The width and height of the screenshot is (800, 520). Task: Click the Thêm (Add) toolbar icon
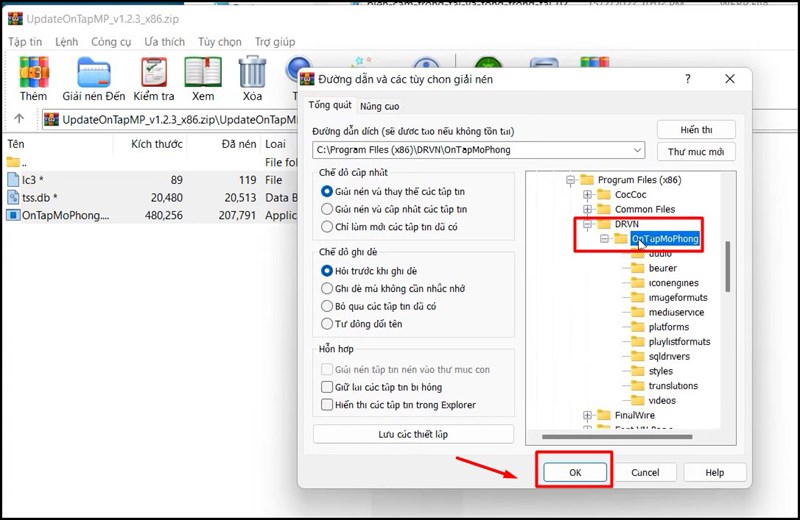pyautogui.click(x=33, y=71)
